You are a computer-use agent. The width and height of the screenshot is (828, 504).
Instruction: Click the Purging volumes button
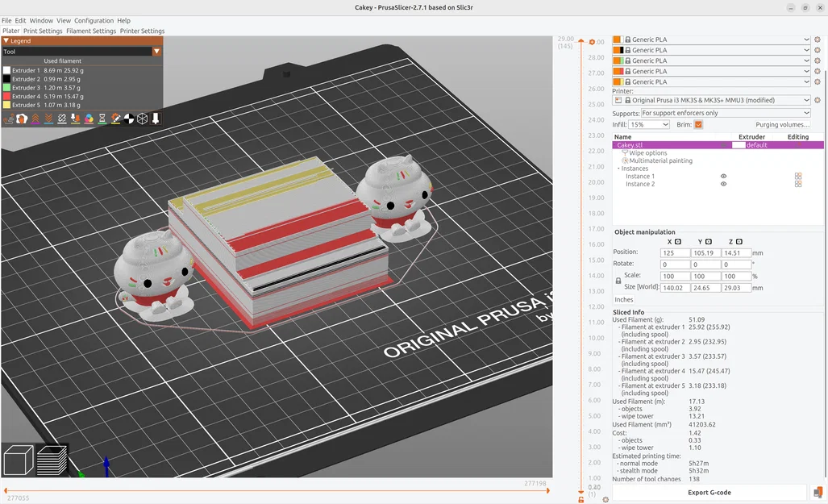[x=782, y=125]
